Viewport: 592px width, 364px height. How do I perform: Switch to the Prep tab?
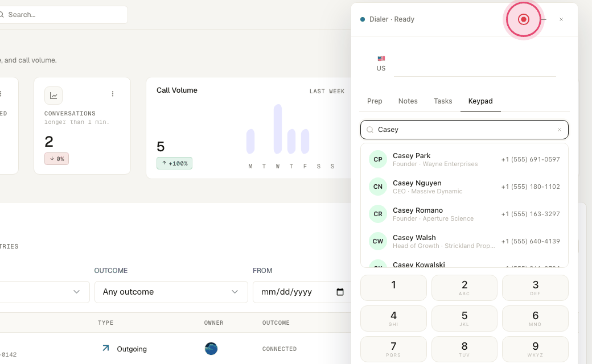(375, 101)
